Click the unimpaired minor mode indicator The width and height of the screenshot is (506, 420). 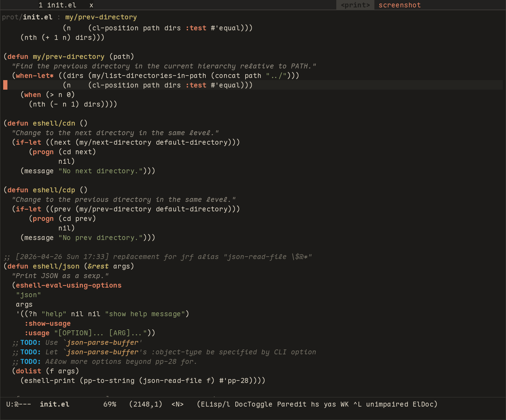point(387,404)
